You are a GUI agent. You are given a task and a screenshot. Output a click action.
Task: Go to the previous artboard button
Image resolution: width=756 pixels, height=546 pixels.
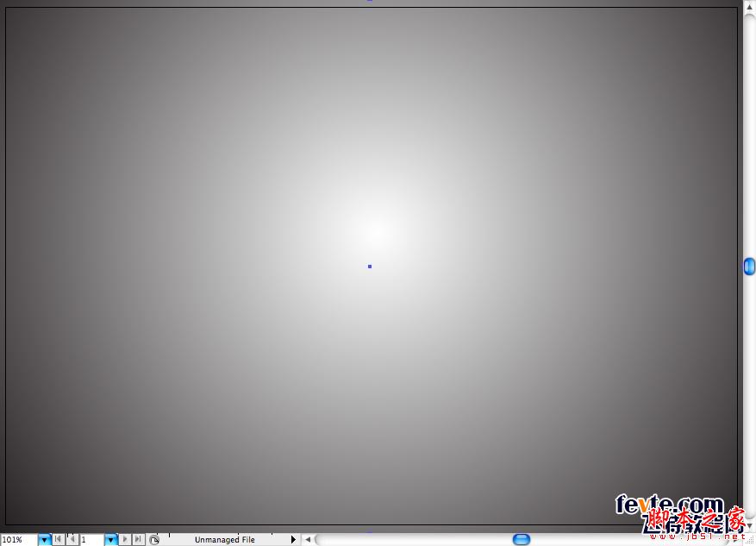point(72,539)
